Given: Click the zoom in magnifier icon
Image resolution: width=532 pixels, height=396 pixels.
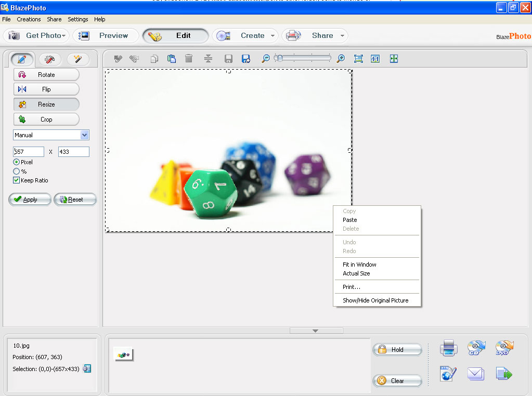Looking at the screenshot, I should click(341, 59).
